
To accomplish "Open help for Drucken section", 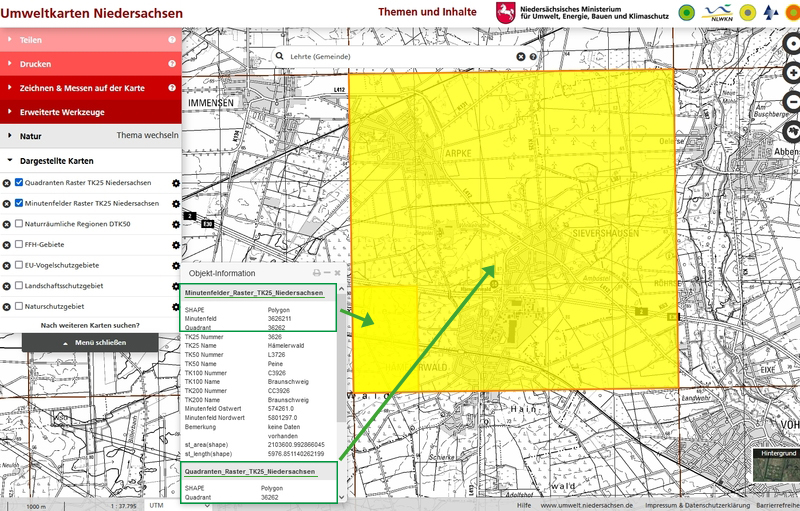I will [x=172, y=64].
